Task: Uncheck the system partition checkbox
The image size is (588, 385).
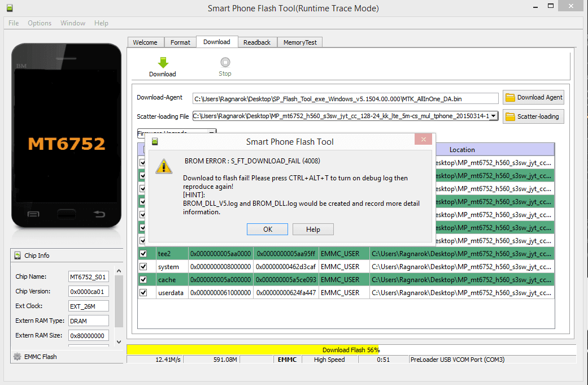Action: (x=143, y=266)
